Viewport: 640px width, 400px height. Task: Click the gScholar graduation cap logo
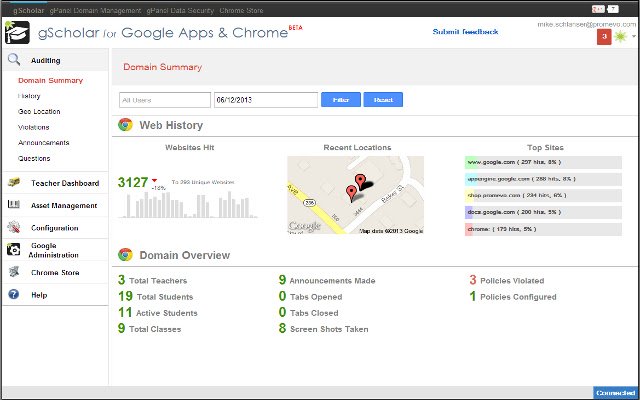coord(17,33)
